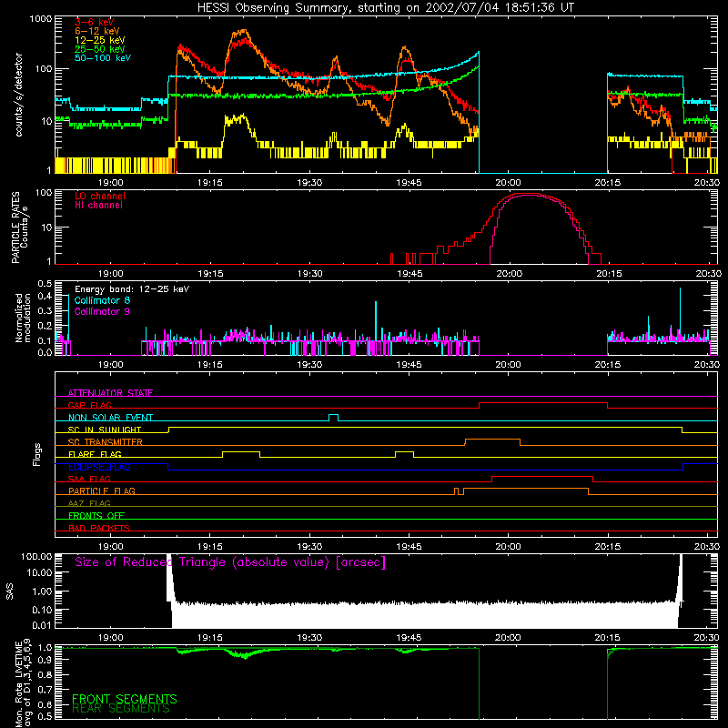Click the 0.5 tick on modulation axis
The image size is (728, 728).
tap(45, 283)
